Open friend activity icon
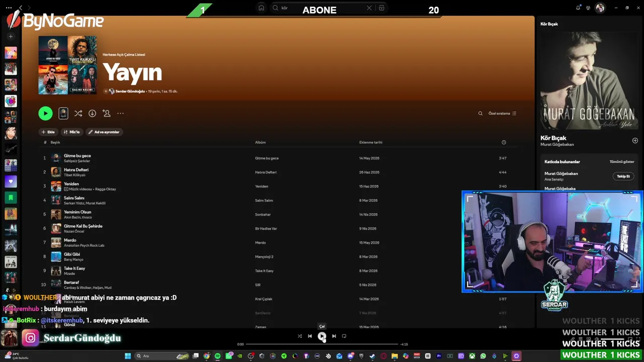644x362 pixels. [x=588, y=8]
